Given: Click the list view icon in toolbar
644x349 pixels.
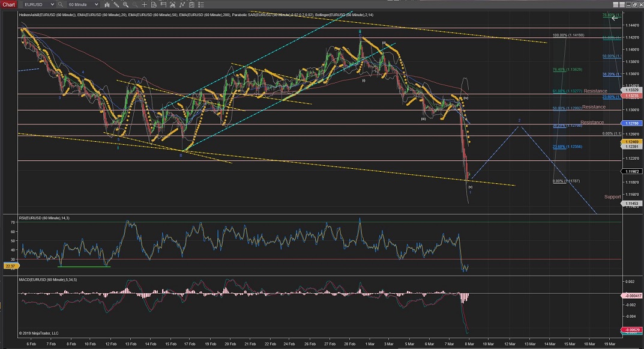Looking at the screenshot, I should click(x=201, y=5).
